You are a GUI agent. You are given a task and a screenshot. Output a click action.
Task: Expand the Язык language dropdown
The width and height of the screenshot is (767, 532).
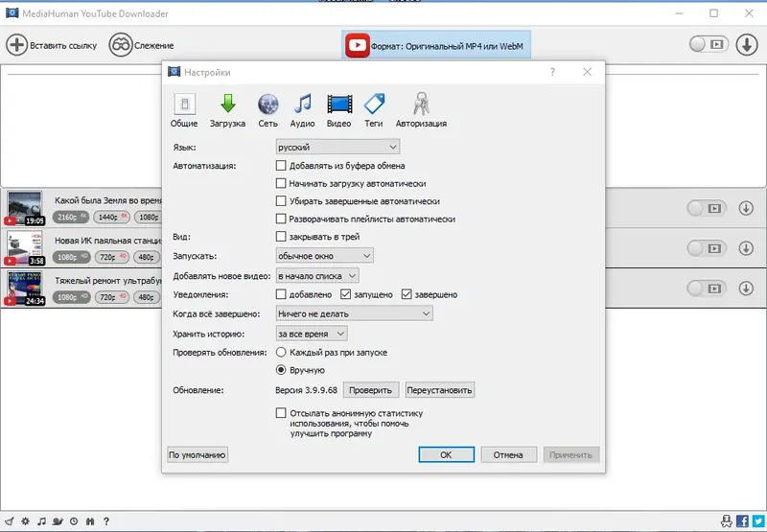(x=337, y=147)
